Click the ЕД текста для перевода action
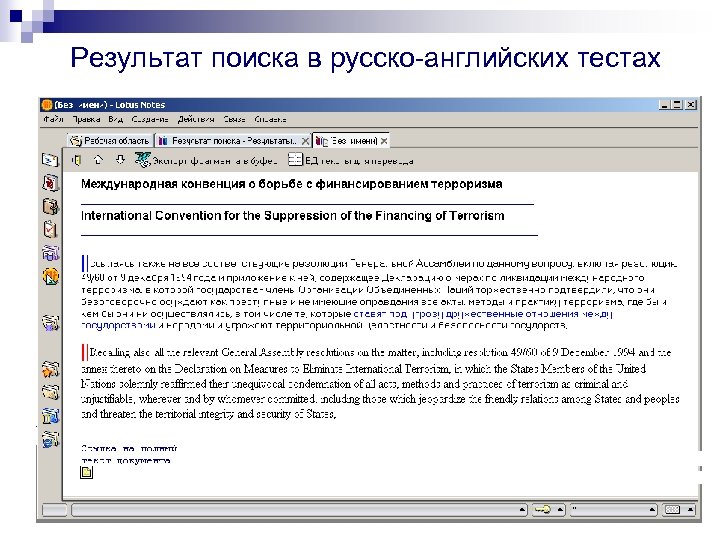720x540 pixels. click(x=351, y=160)
